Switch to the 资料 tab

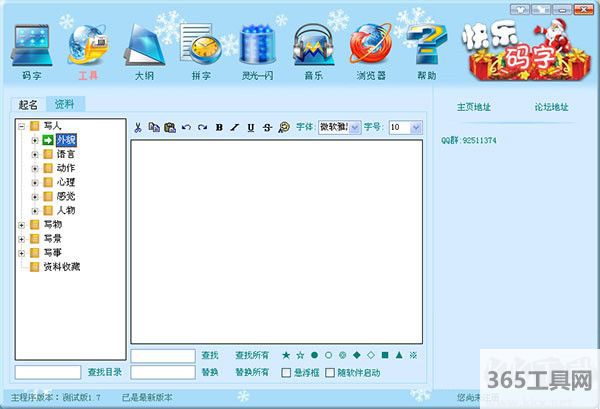coord(64,104)
